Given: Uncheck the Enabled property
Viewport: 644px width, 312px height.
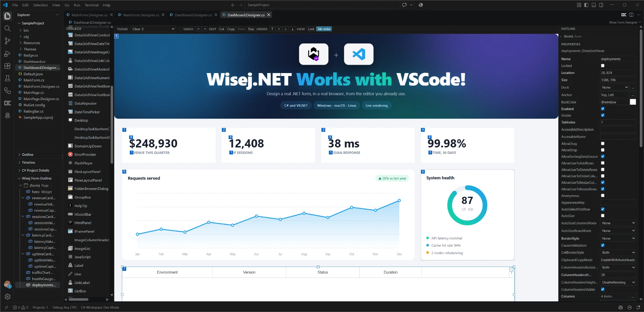Looking at the screenshot, I should pos(603,109).
